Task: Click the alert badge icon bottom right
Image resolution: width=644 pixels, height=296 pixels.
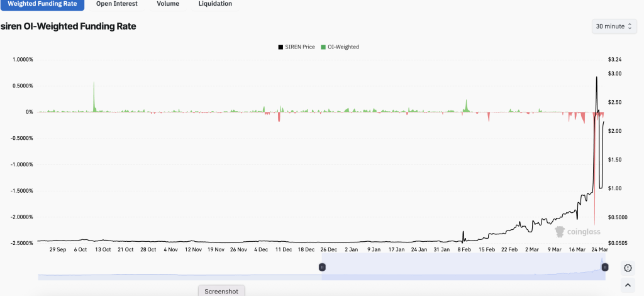Action: (628, 268)
